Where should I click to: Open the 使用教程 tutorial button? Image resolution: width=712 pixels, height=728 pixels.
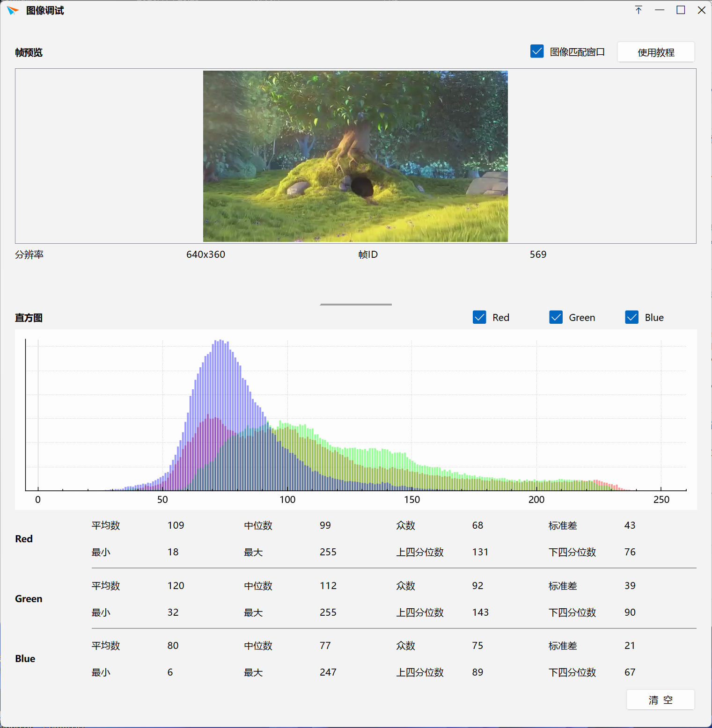[x=656, y=52]
